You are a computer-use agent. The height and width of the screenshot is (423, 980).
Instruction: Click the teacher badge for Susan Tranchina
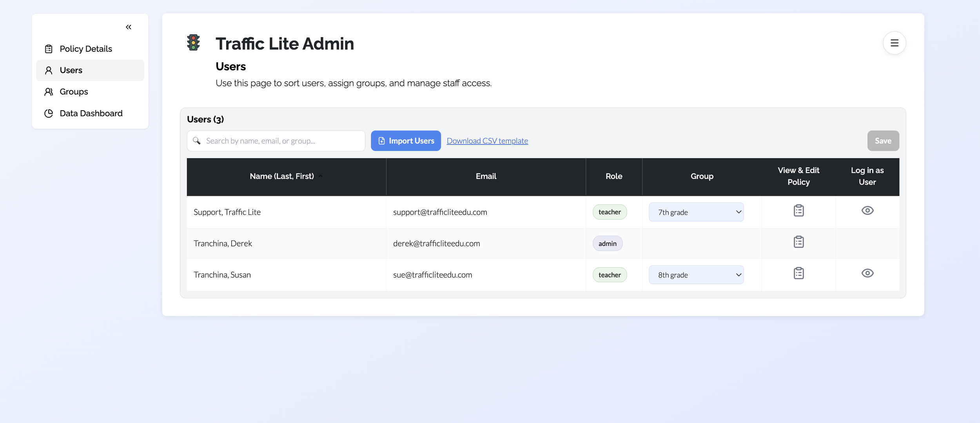click(610, 275)
